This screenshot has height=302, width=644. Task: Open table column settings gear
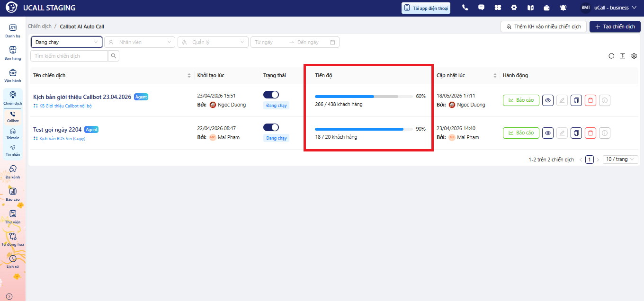[634, 56]
